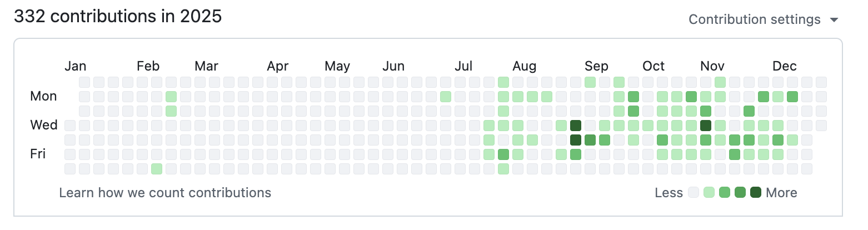The width and height of the screenshot is (868, 230).
Task: Click the Jan month label
Action: 76,66
